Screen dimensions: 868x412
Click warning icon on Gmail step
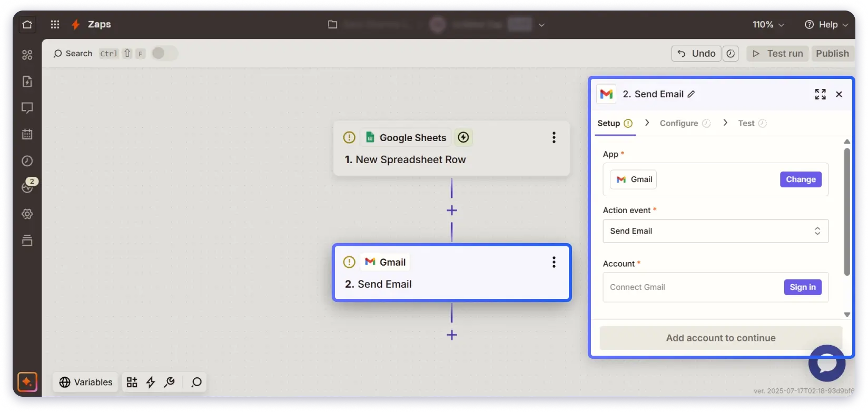[x=349, y=262]
